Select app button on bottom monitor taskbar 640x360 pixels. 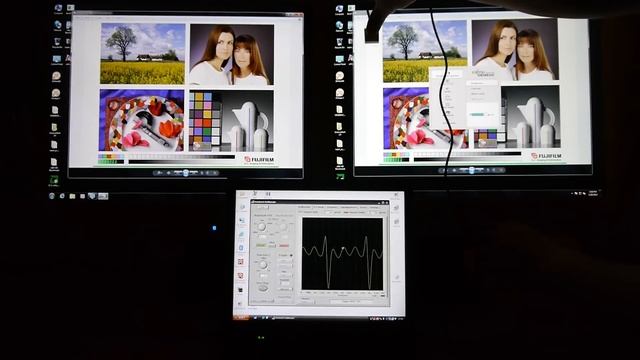pos(284,318)
